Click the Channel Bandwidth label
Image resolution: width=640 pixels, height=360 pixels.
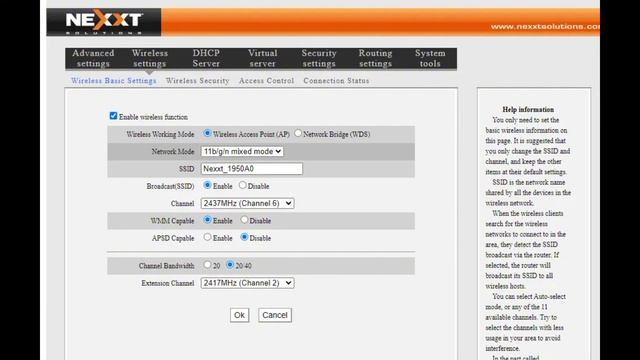coord(167,266)
